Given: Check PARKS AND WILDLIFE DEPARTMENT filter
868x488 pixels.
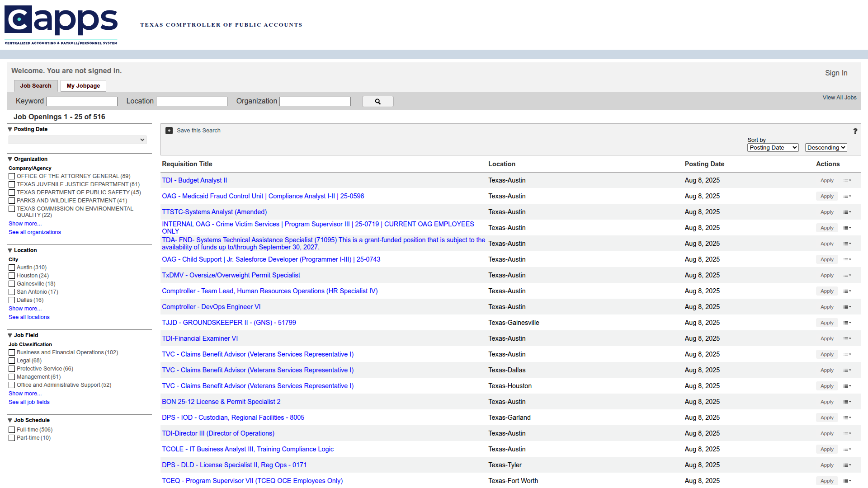Looking at the screenshot, I should [12, 201].
